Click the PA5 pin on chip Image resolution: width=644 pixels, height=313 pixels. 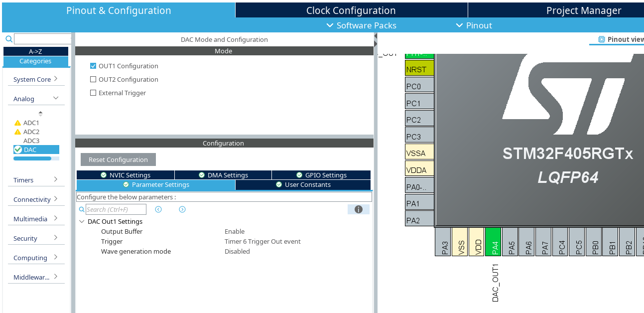(510, 242)
